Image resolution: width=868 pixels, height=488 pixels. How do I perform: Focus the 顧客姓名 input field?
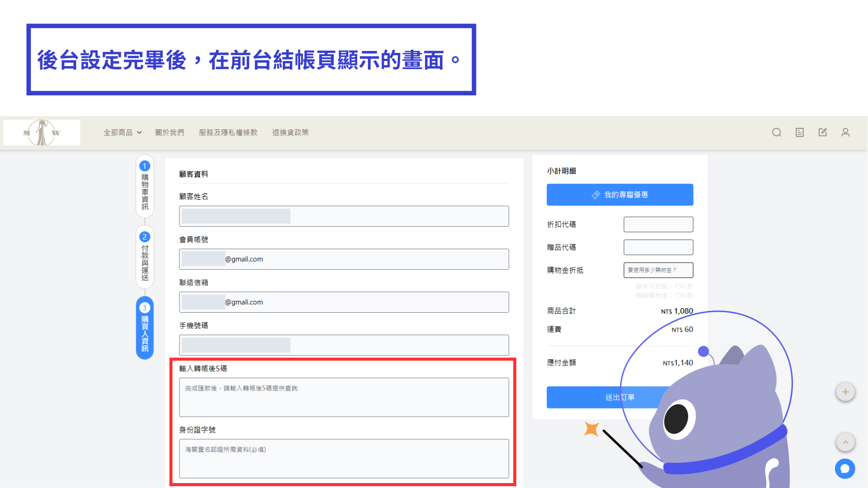tap(344, 216)
